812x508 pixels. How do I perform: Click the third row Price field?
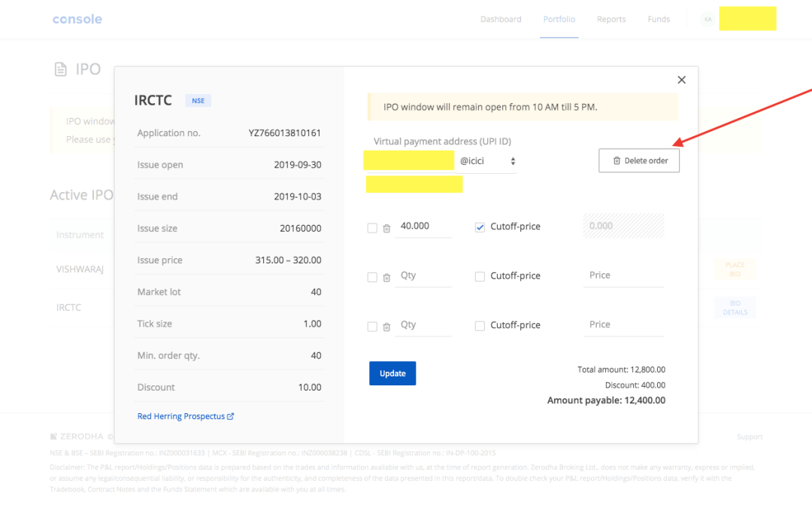623,324
